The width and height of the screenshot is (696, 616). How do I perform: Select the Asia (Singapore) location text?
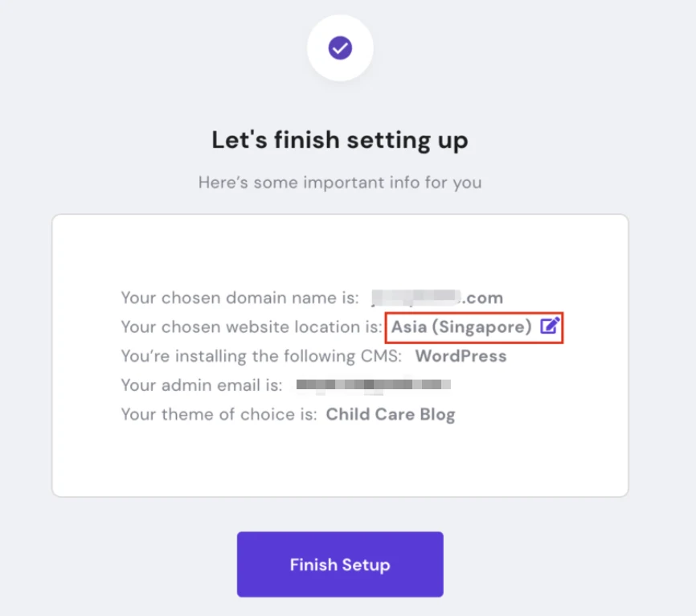461,326
